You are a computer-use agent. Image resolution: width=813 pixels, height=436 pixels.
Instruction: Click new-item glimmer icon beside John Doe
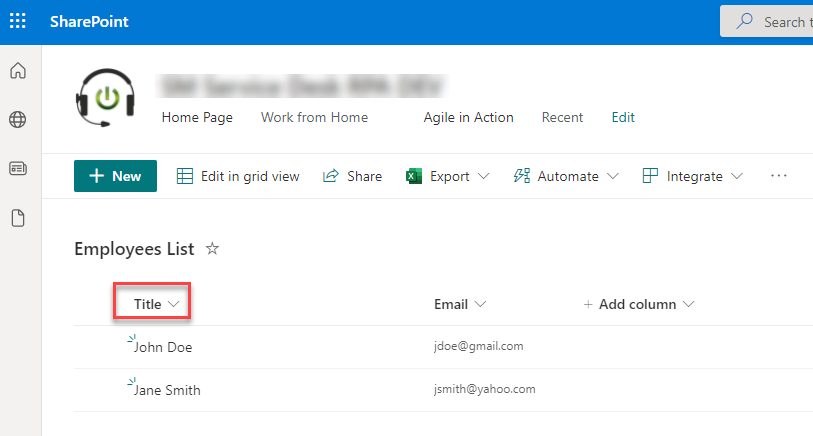point(132,339)
